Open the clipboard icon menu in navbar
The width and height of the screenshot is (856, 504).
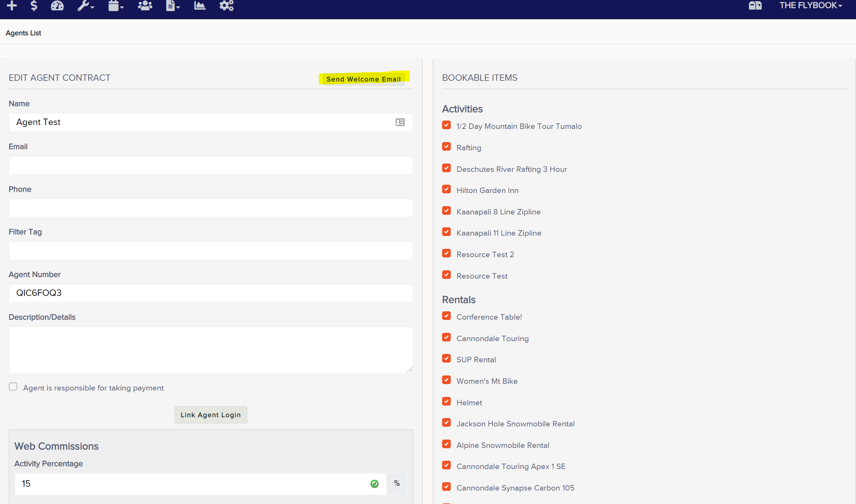point(116,5)
